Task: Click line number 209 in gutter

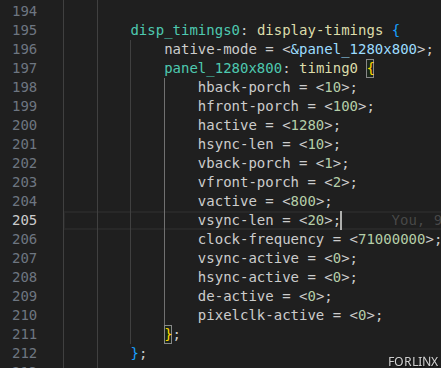Action: point(24,296)
